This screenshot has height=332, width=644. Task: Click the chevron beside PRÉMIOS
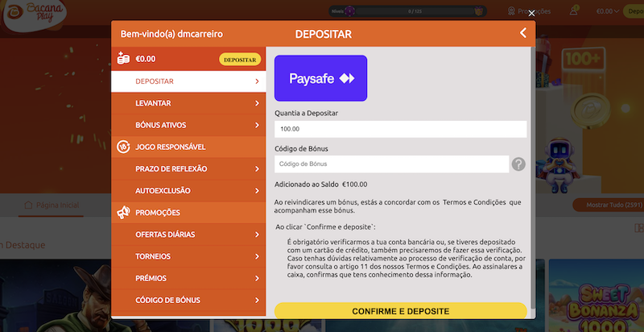tap(257, 278)
